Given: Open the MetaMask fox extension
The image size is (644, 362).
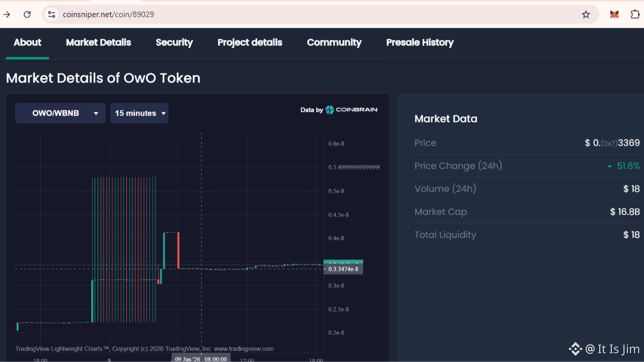Looking at the screenshot, I should (614, 15).
